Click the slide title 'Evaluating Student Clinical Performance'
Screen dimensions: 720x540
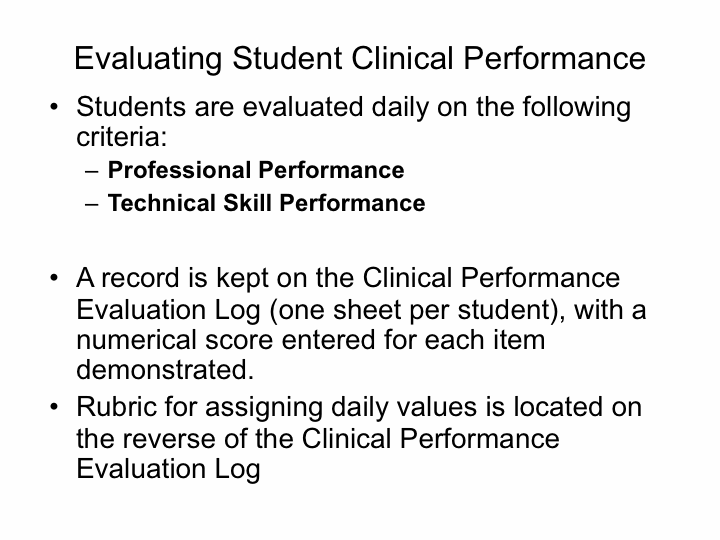tap(360, 59)
